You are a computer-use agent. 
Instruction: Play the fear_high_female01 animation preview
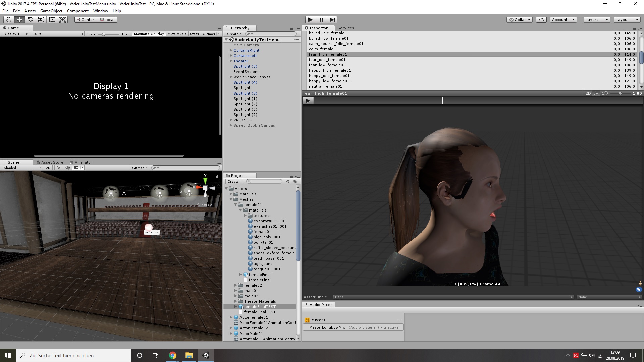[x=308, y=100]
